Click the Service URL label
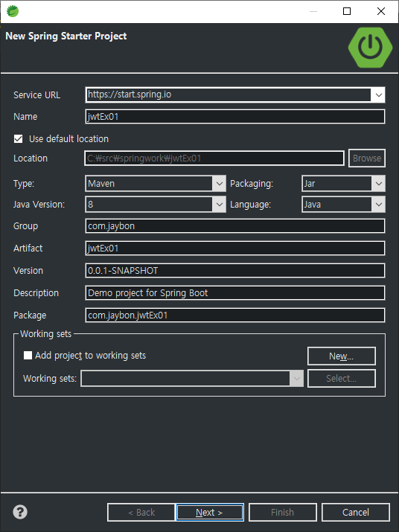The image size is (399, 532). click(36, 95)
